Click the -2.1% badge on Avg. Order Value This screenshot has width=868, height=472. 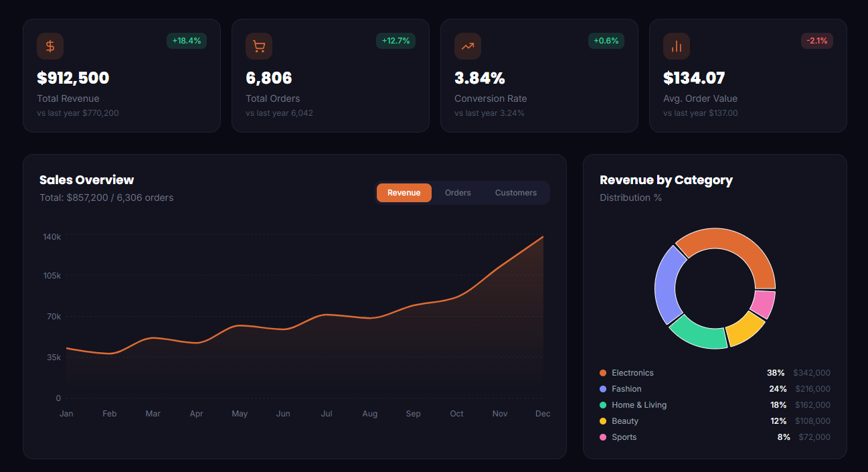pos(817,41)
